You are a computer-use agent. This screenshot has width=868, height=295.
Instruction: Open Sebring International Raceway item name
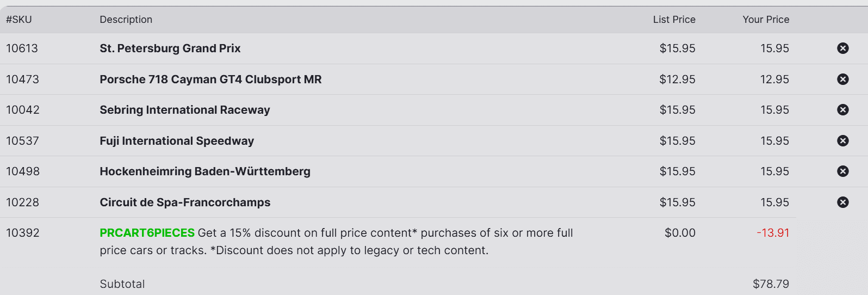184,110
